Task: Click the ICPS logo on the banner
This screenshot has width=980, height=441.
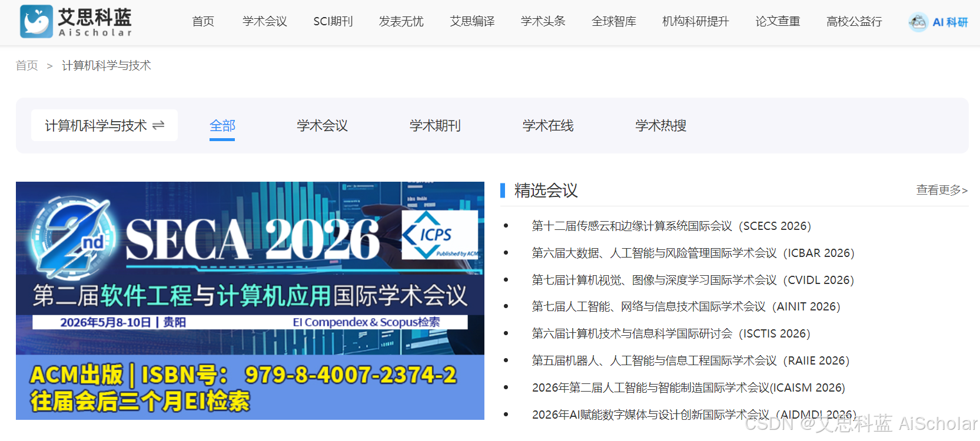Action: tap(440, 235)
